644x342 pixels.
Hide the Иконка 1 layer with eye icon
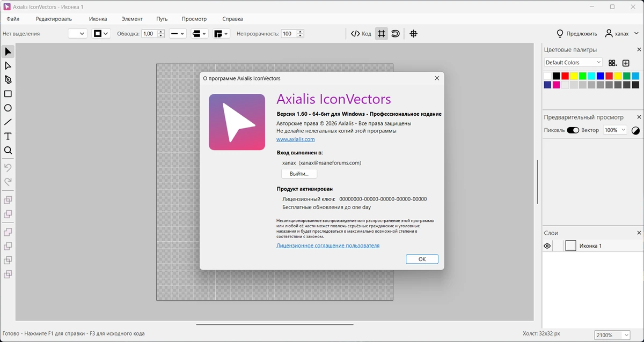pyautogui.click(x=547, y=246)
